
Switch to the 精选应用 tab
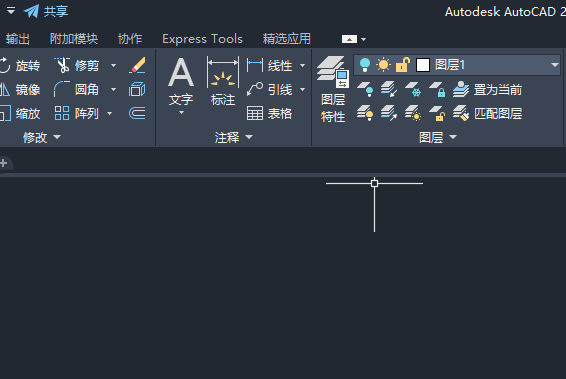[287, 39]
